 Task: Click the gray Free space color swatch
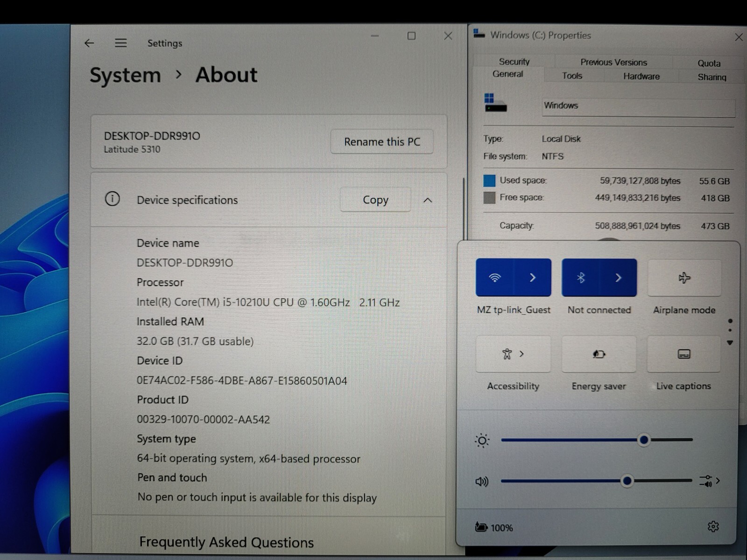pos(489,198)
